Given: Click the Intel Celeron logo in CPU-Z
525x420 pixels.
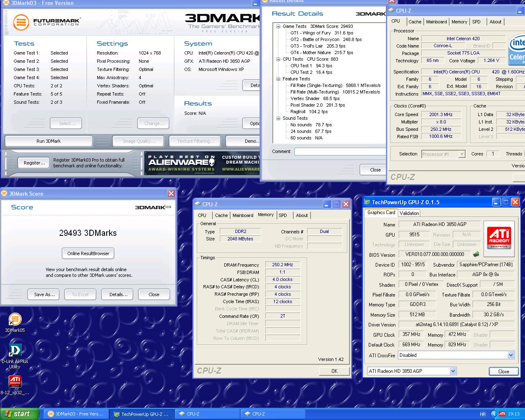Looking at the screenshot, I should click(517, 50).
